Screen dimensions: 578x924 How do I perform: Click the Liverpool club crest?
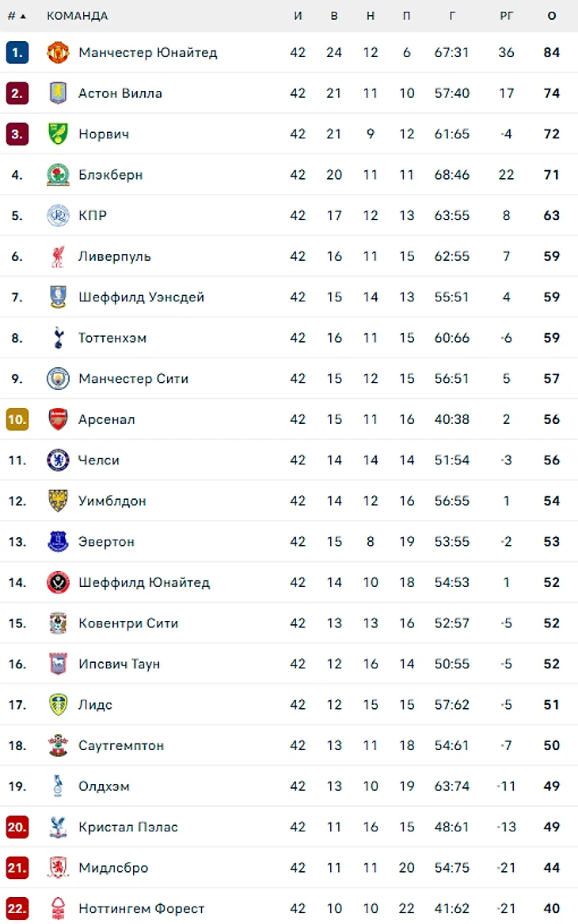coord(58,256)
